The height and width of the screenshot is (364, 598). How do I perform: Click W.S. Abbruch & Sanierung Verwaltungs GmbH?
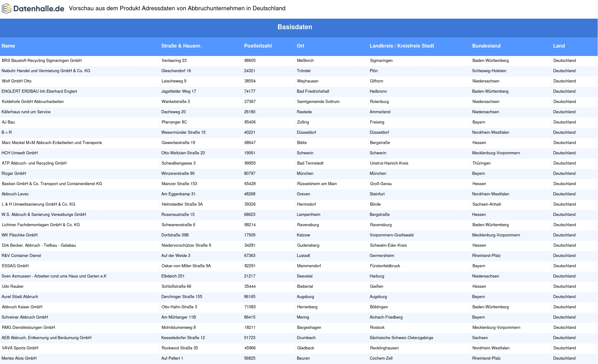coord(44,215)
